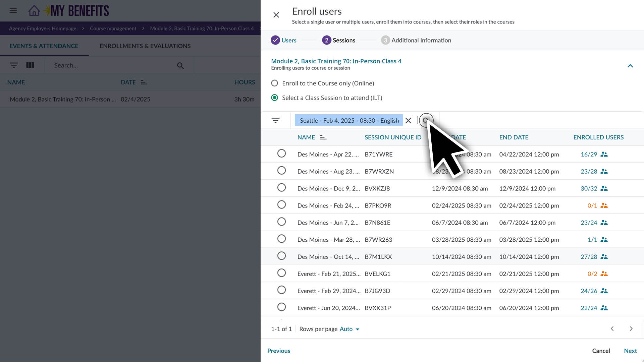
Task: Select Enroll to the Course only option
Action: pos(274,83)
